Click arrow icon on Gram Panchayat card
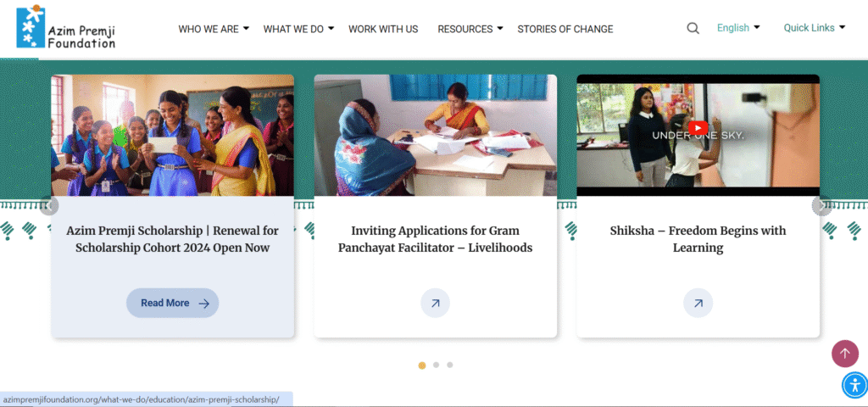Viewport: 868px width, 407px height. [x=435, y=303]
